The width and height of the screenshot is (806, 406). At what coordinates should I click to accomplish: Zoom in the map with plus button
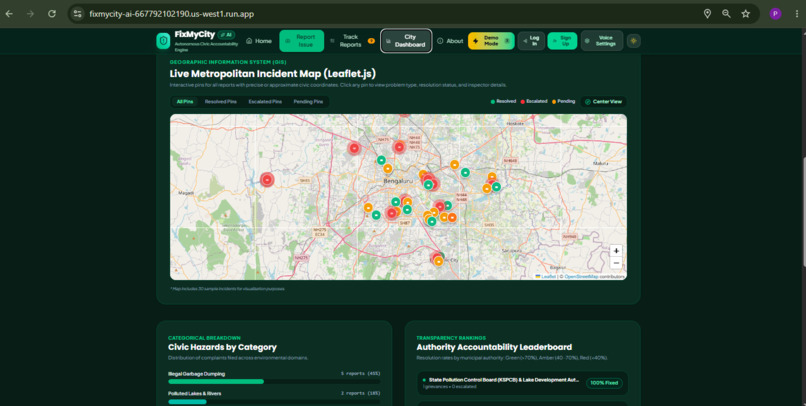(616, 251)
